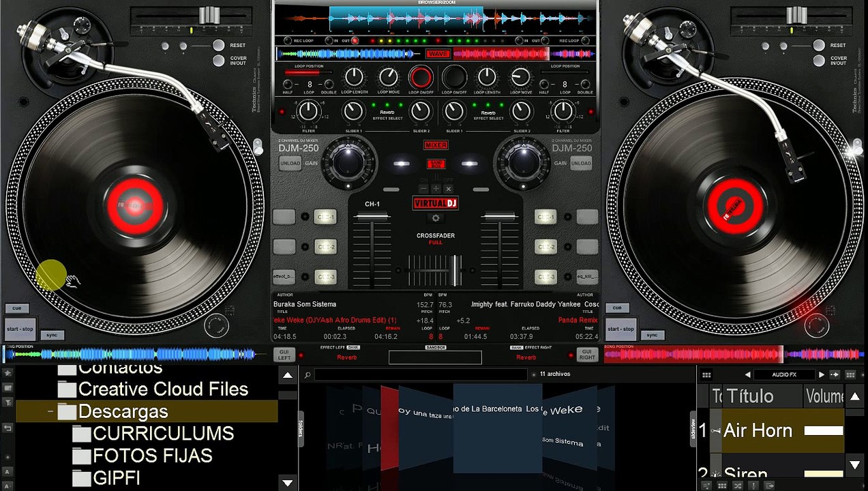Screen dimensions: 868x491
Task: Click the left deck start-stop button
Action: coord(20,329)
